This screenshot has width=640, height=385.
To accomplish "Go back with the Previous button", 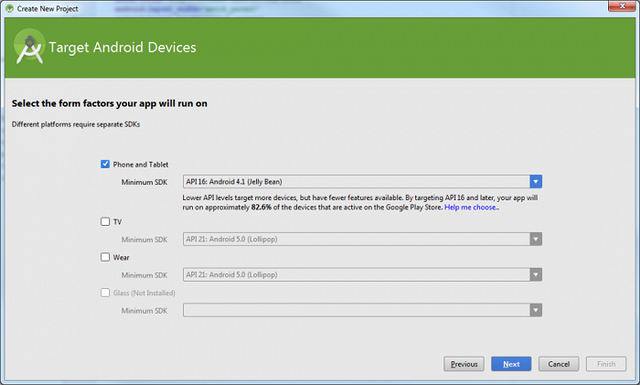I will (x=464, y=364).
